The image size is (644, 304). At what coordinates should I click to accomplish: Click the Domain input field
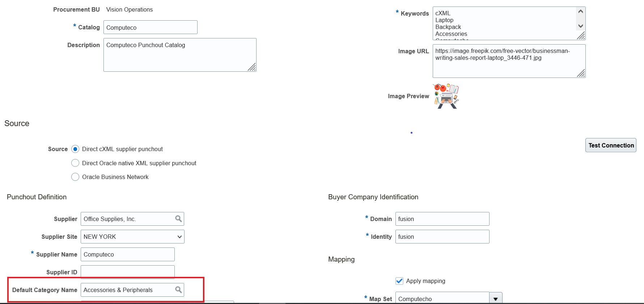442,219
